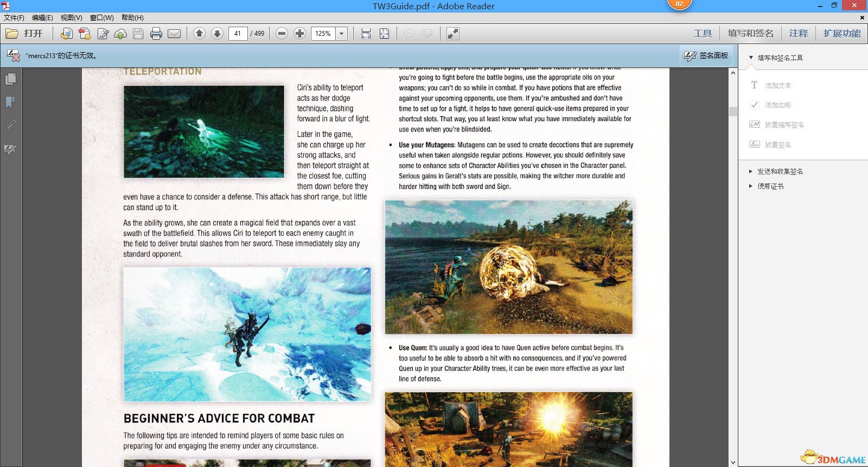Click the 125% zoom value field

coord(323,34)
